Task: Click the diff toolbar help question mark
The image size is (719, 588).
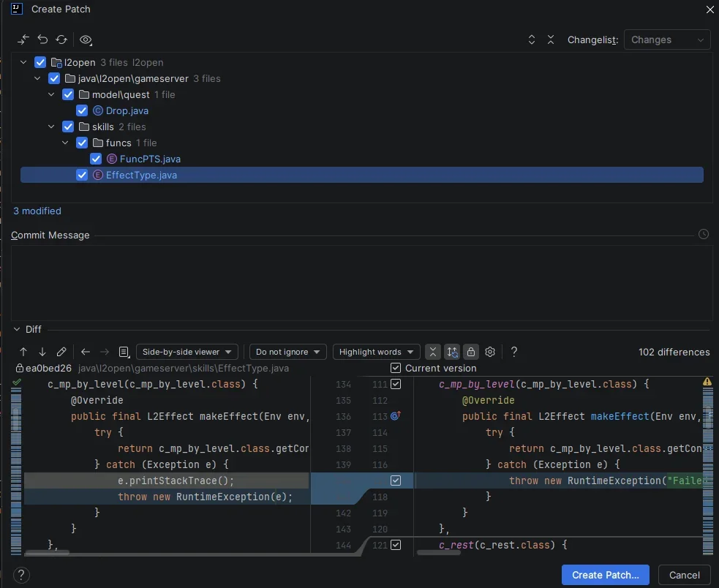Action: pos(514,352)
